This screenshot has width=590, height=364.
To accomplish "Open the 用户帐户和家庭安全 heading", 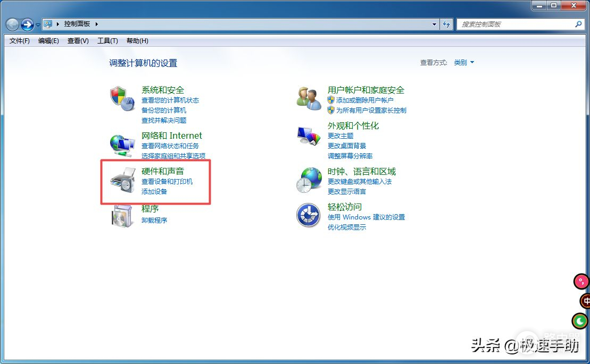I will click(365, 90).
